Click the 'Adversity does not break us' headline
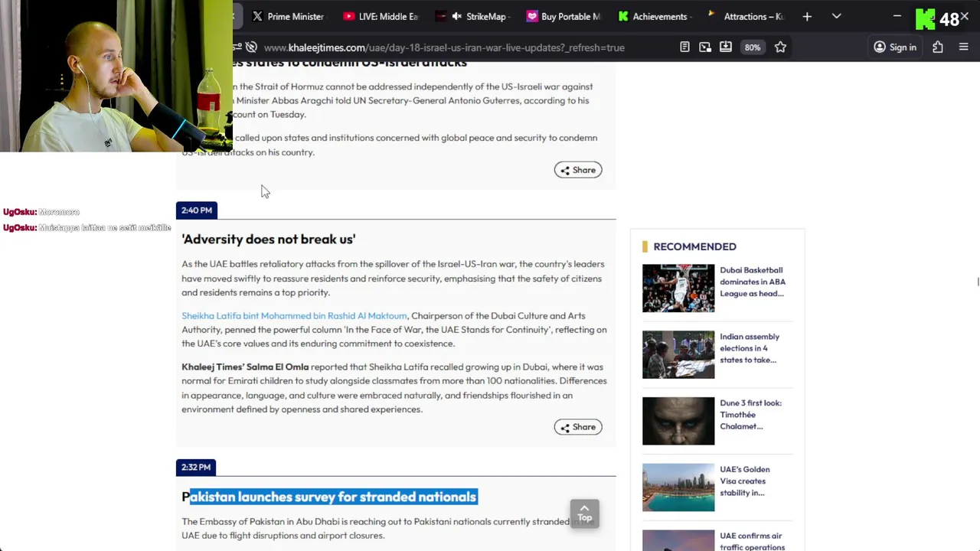 click(269, 240)
